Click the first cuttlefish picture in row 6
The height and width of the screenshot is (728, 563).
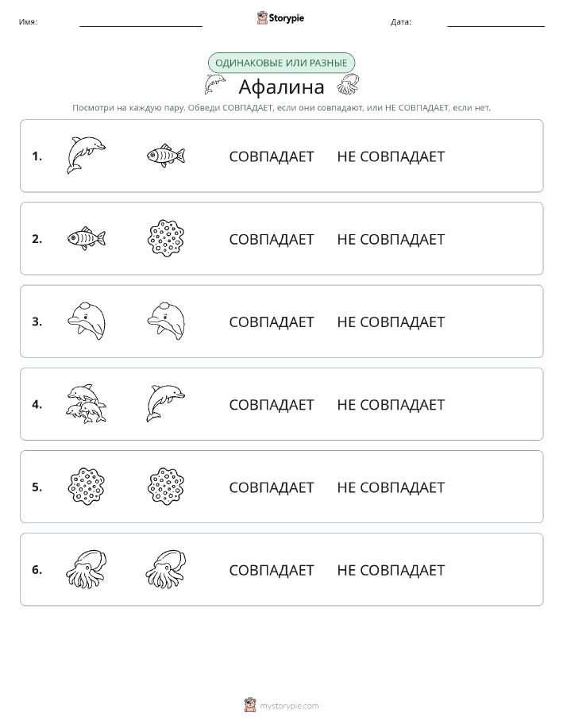(86, 569)
